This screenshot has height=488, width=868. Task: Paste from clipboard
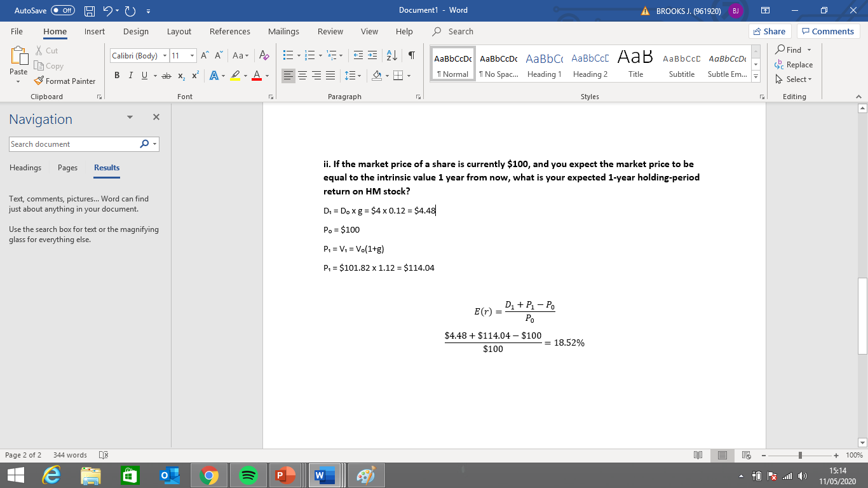click(x=18, y=59)
